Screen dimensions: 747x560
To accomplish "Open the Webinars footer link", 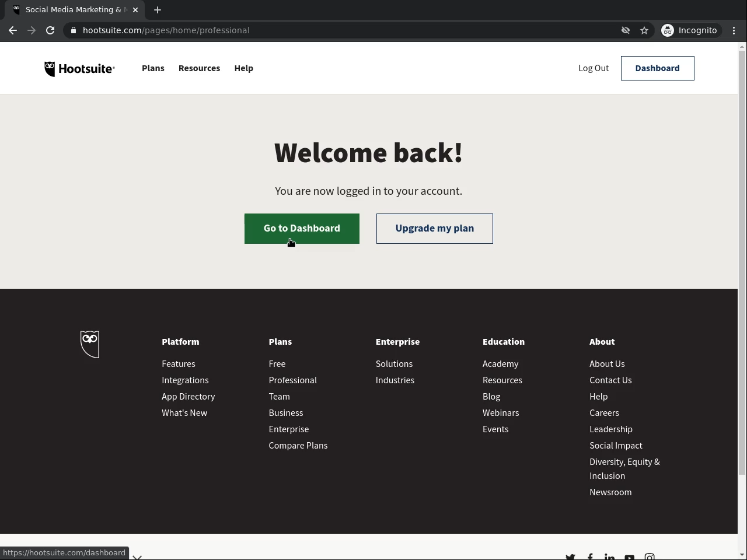I will point(501,412).
